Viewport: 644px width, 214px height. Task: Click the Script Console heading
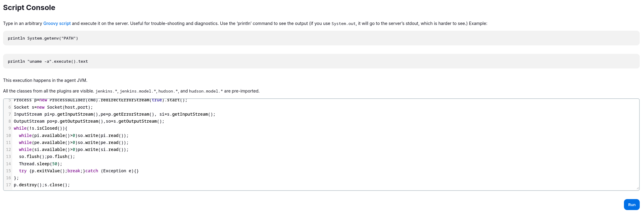(x=29, y=8)
